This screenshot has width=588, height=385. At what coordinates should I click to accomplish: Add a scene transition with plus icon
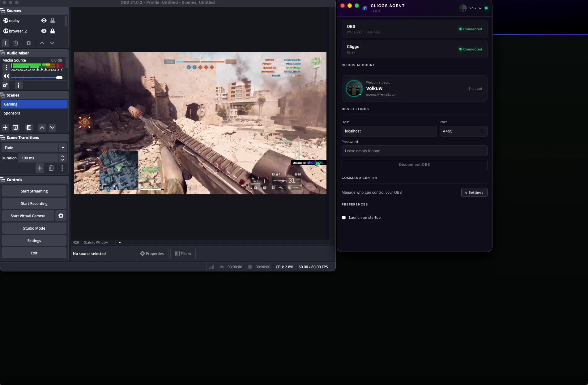(40, 168)
